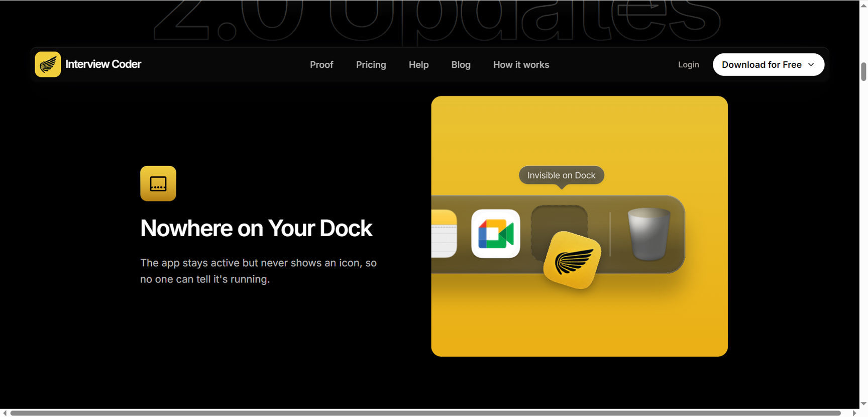Click the Notes app icon in dock
The image size is (868, 417).
tap(444, 234)
